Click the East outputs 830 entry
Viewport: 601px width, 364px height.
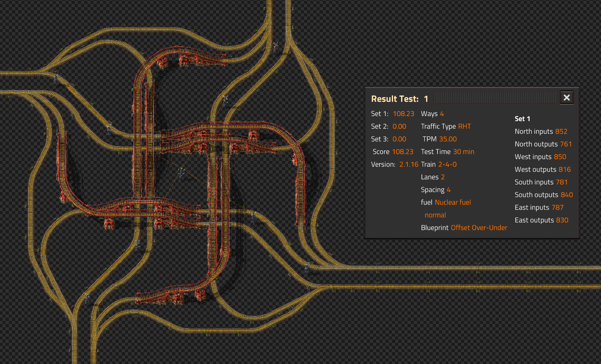click(x=541, y=220)
